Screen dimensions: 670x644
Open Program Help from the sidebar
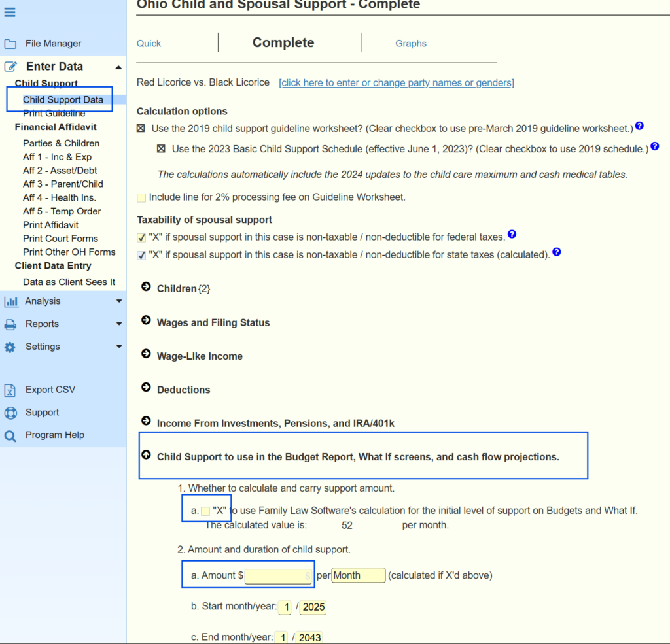[55, 435]
